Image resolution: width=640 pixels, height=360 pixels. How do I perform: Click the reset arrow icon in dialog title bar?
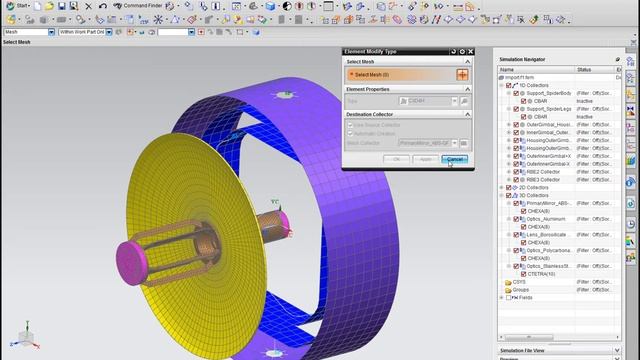point(453,51)
